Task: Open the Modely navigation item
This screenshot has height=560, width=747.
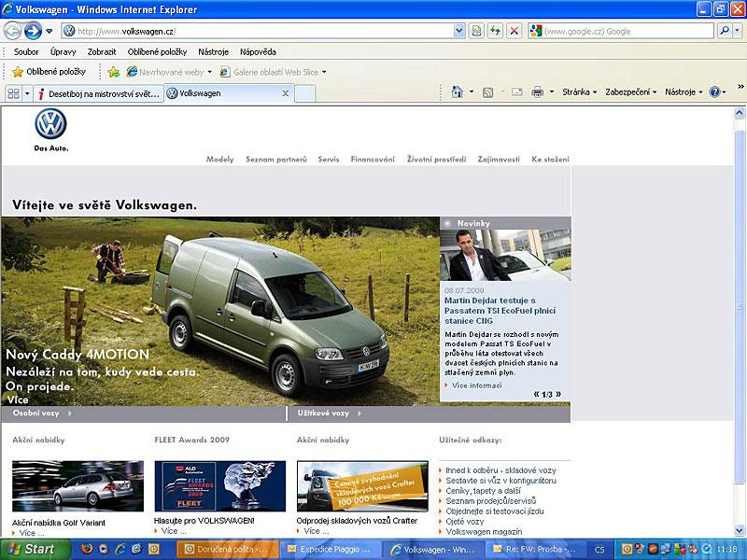Action: tap(220, 159)
